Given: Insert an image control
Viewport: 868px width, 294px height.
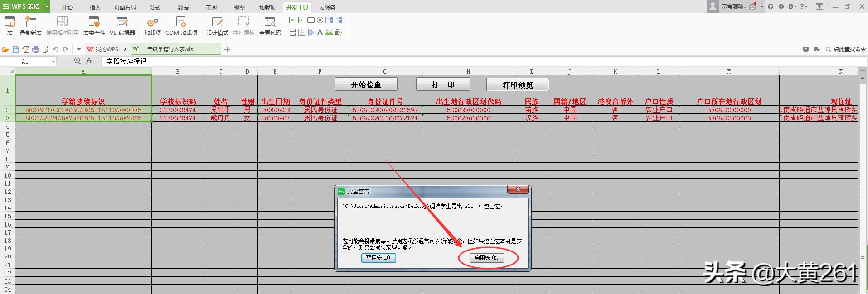Looking at the screenshot, I should tap(329, 33).
